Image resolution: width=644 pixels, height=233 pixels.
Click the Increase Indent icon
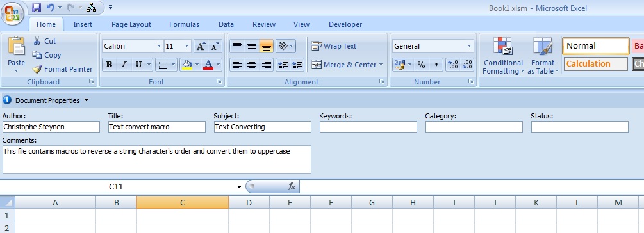298,65
